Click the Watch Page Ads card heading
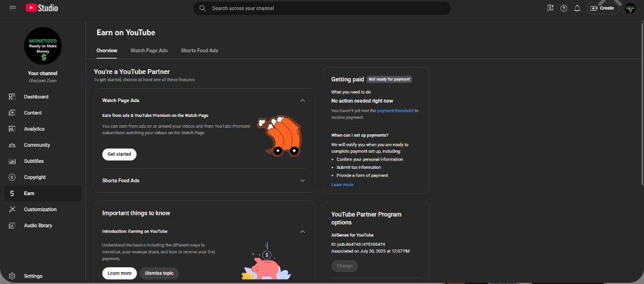The image size is (644, 284). (120, 100)
